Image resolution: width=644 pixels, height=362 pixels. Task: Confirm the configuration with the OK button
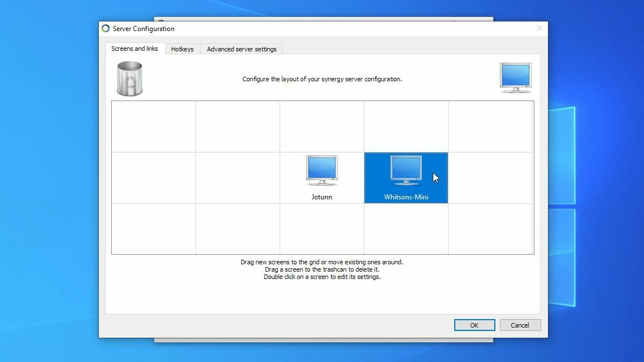[x=474, y=325]
